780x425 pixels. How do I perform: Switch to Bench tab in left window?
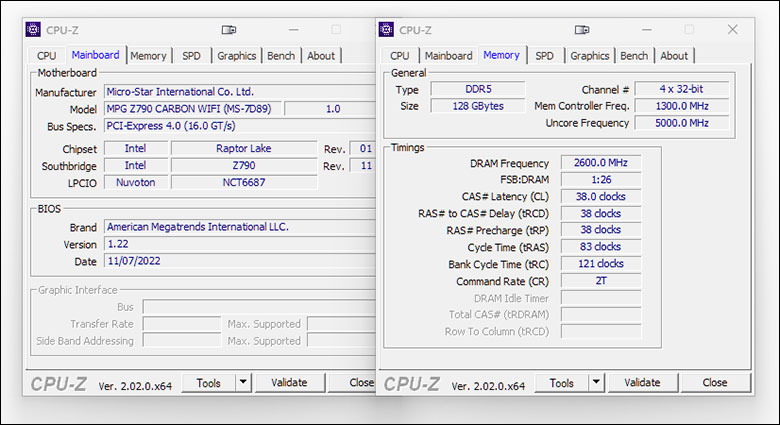coord(281,56)
